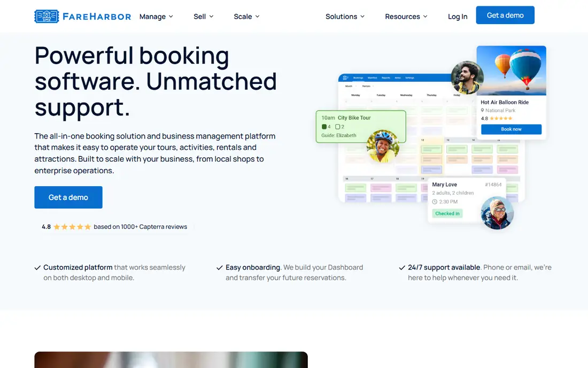Click booking number #14864
Screen dimensions: 588x368
[x=493, y=185]
